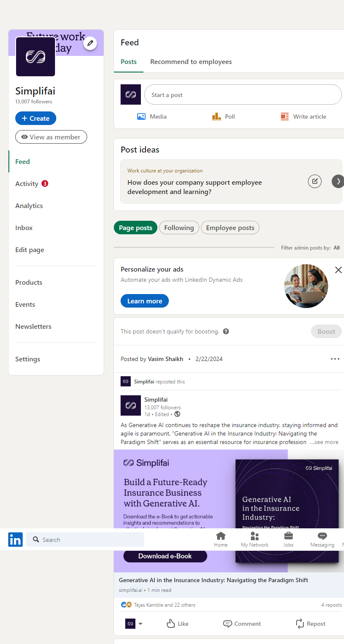Open Events in sidebar
The width and height of the screenshot is (344, 644).
25,304
